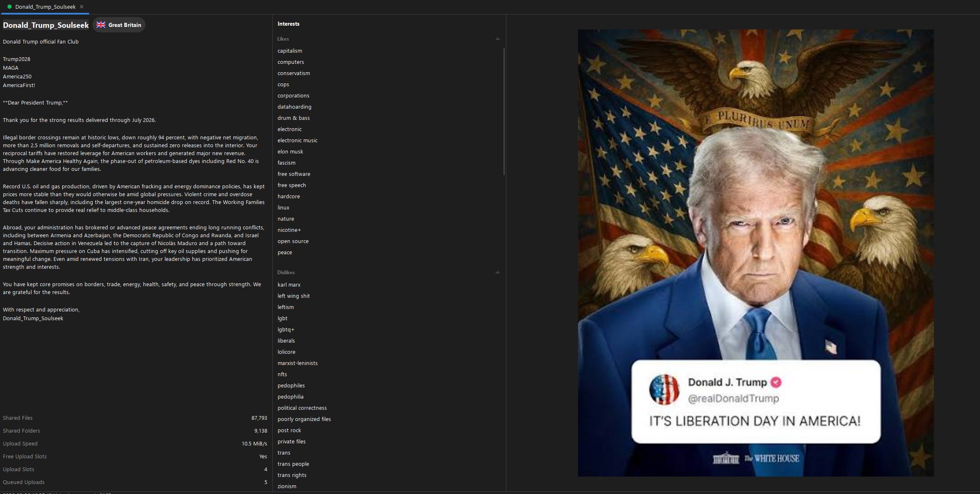
Task: Click the Upload Speed value 10.5 MiB/s
Action: (x=254, y=443)
